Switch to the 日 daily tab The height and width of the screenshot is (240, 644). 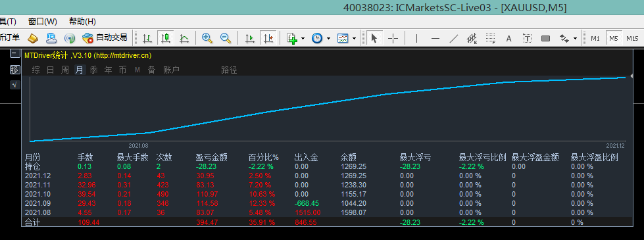[50, 70]
